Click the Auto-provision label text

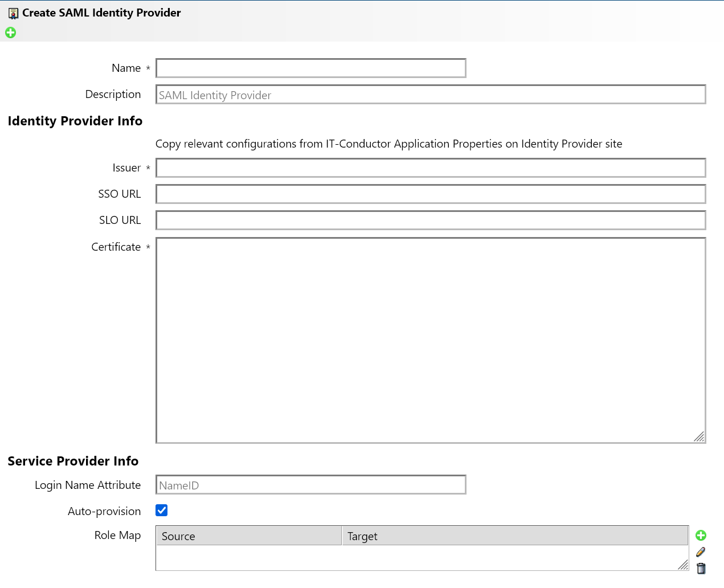[x=104, y=511]
